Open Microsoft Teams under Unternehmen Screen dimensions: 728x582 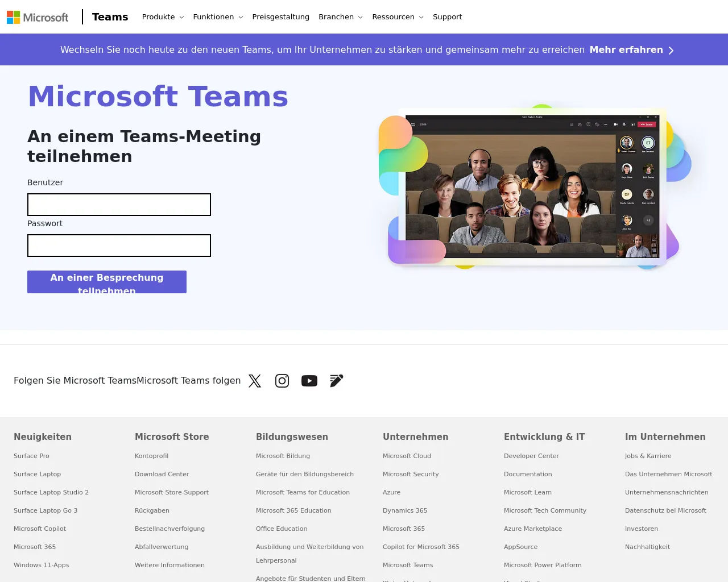click(x=408, y=565)
